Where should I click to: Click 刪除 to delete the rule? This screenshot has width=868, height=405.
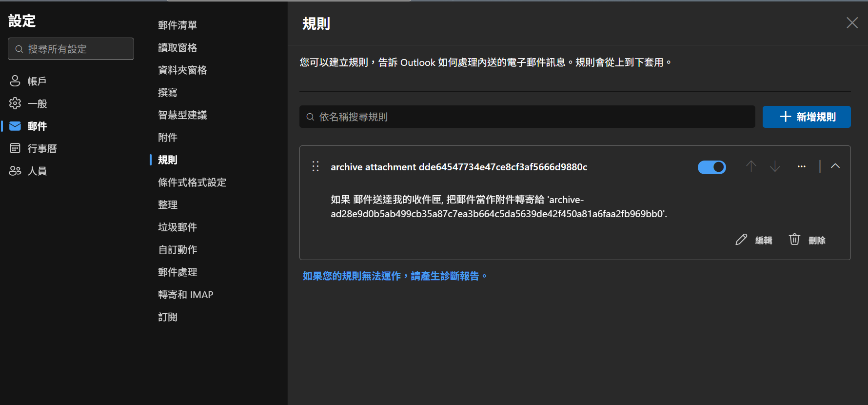click(x=808, y=240)
